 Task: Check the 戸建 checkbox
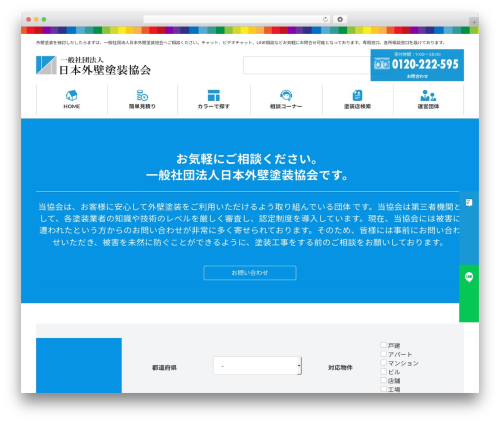pos(384,345)
